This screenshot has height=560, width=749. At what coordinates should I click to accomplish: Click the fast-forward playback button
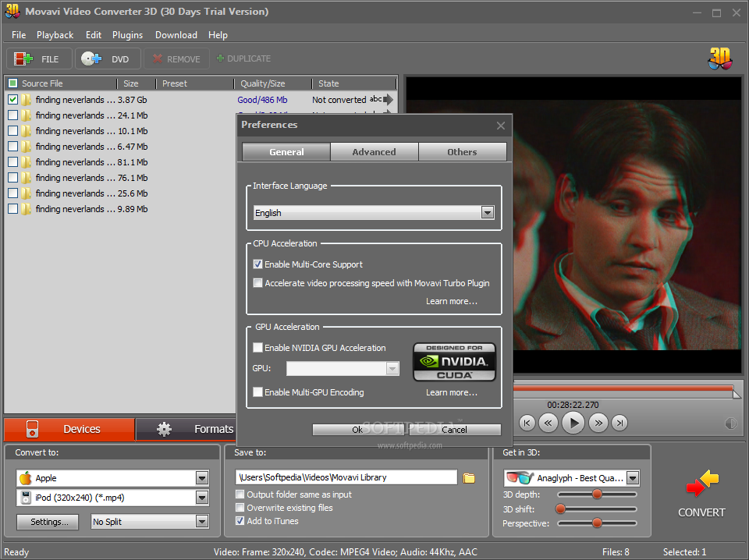tap(598, 423)
